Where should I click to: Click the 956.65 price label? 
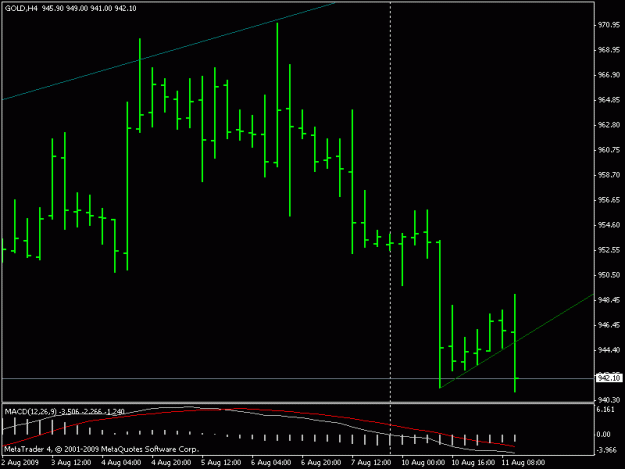(x=609, y=200)
